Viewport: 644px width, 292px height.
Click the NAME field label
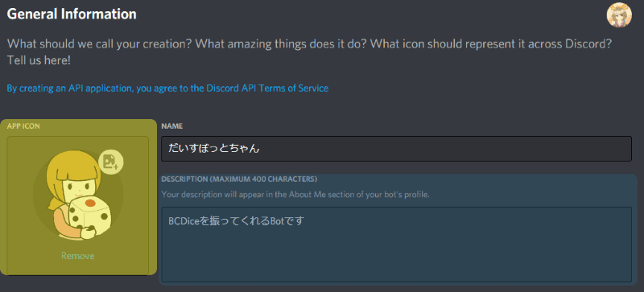[x=172, y=126]
